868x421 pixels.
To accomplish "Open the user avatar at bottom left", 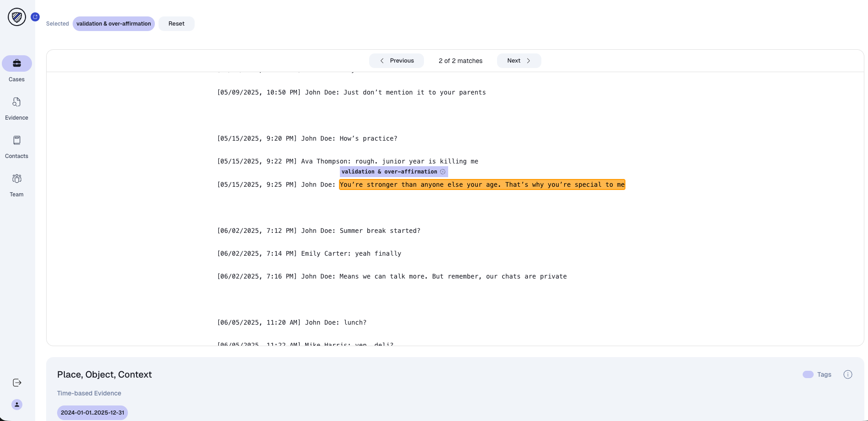I will coord(16,405).
